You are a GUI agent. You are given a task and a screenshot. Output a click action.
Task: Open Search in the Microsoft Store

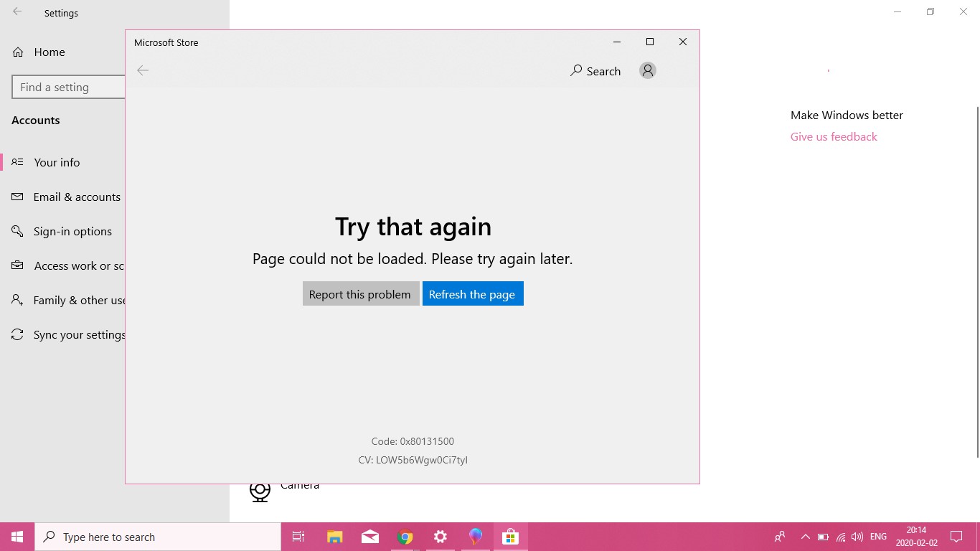point(595,70)
